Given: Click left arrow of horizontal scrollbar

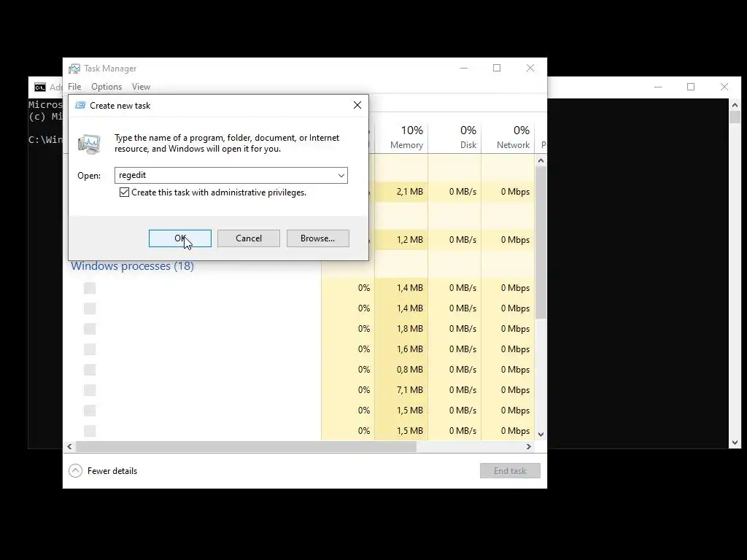Looking at the screenshot, I should [69, 447].
